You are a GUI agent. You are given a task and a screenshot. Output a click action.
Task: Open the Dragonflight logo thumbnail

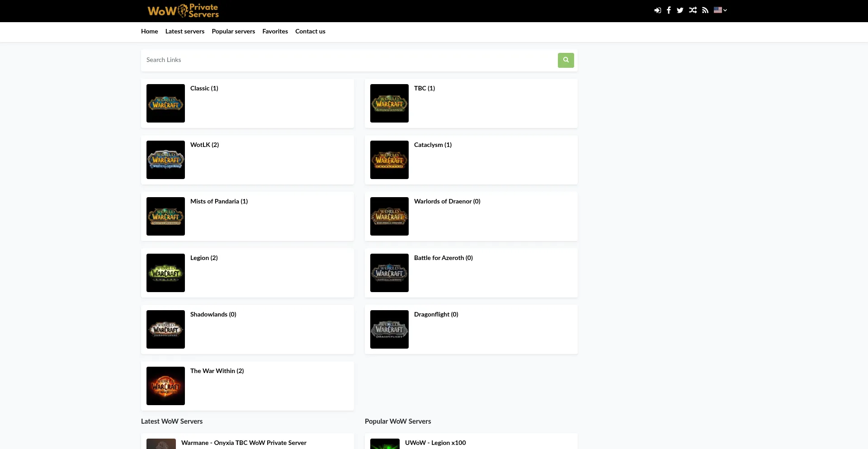[x=389, y=330]
